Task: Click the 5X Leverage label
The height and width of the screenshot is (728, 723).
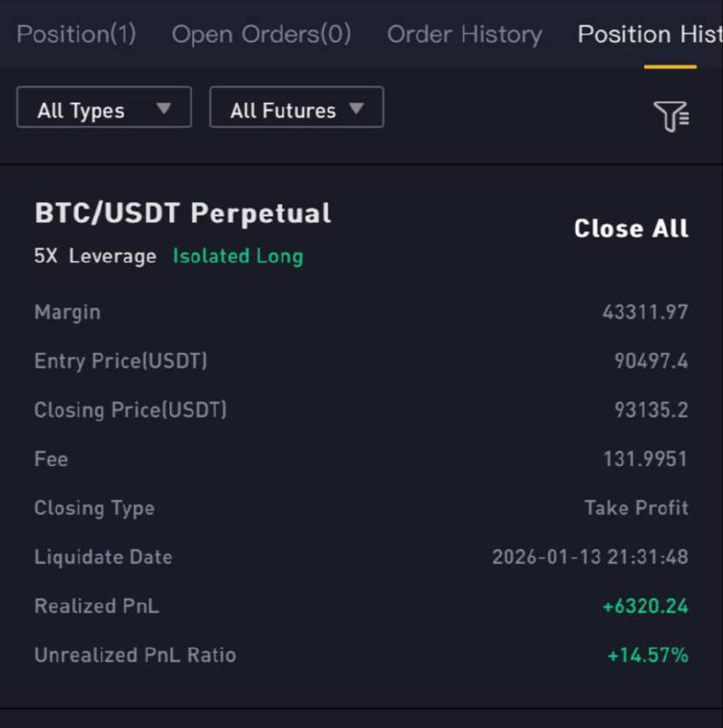Action: 95,257
